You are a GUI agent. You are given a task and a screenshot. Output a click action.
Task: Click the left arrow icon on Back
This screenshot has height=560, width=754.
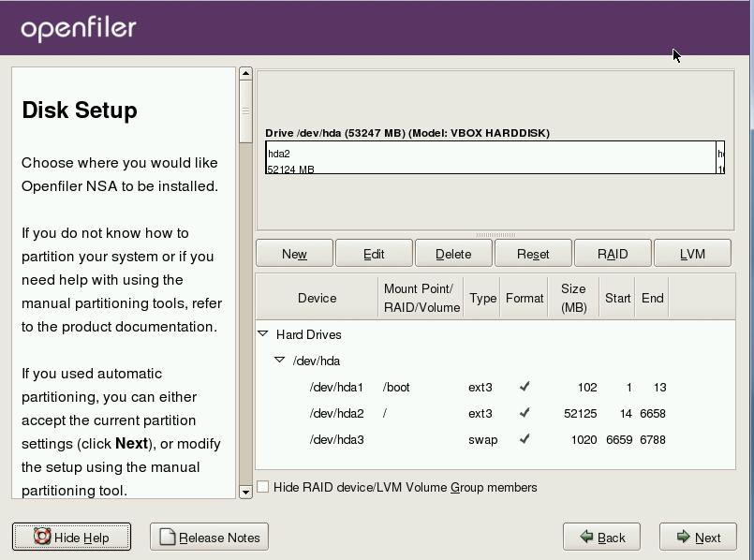click(x=585, y=537)
